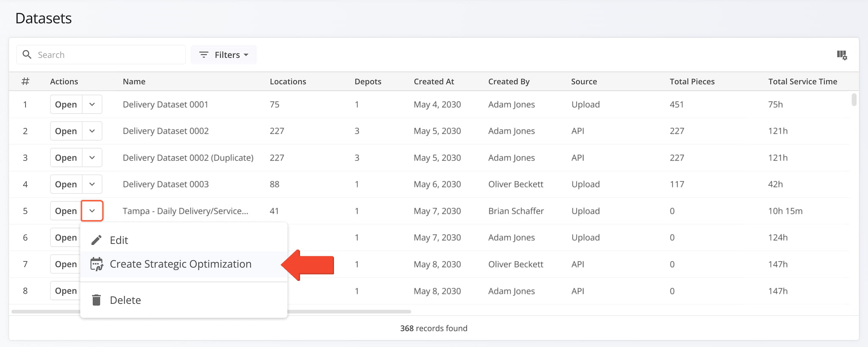Click the Locations column header

pyautogui.click(x=288, y=81)
